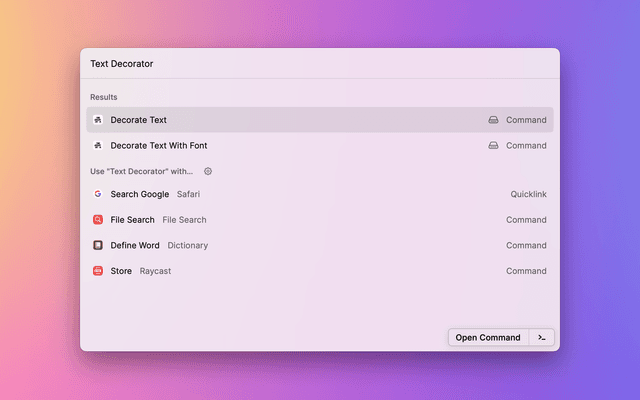Click the Dictionary icon for Define Word
This screenshot has width=640, height=400.
tap(98, 245)
